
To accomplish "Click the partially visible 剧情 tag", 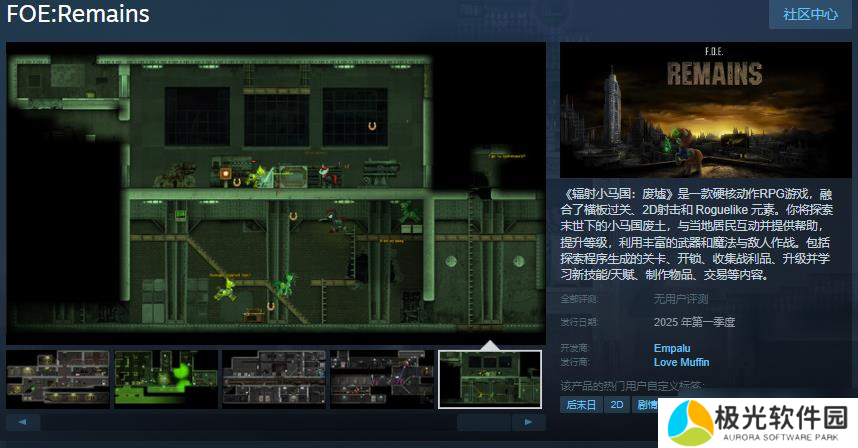I will (x=646, y=405).
